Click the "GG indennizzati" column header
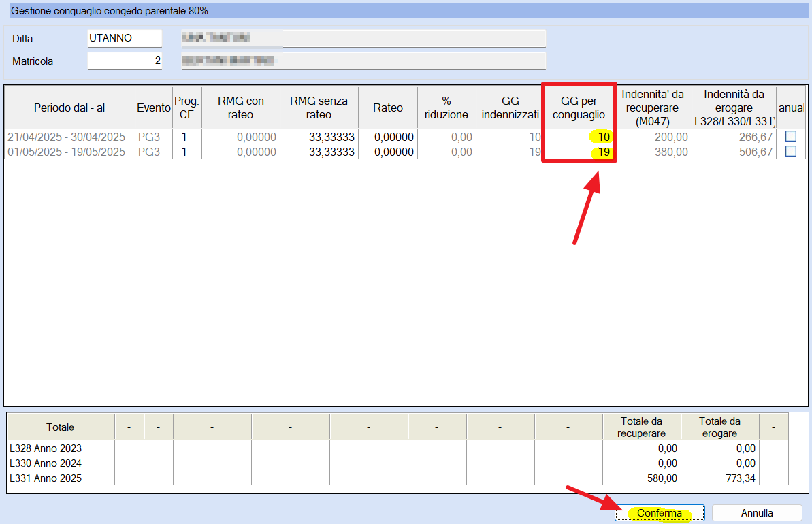This screenshot has width=812, height=524. click(x=510, y=108)
